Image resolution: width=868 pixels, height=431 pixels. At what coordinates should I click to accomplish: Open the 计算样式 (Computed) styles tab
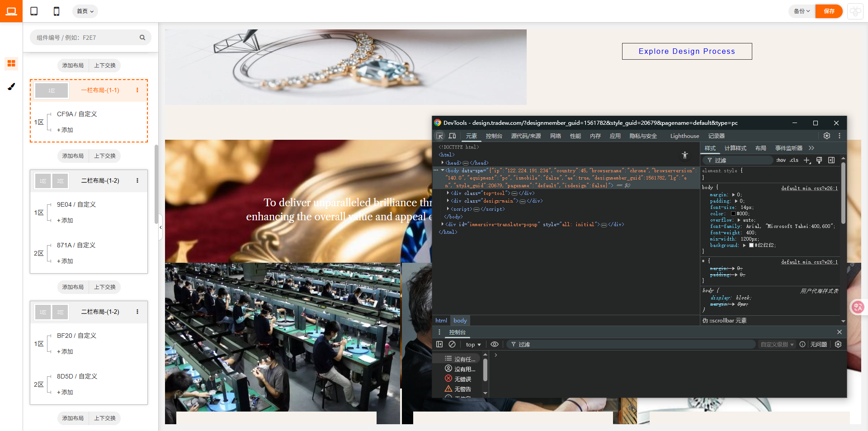coord(735,148)
